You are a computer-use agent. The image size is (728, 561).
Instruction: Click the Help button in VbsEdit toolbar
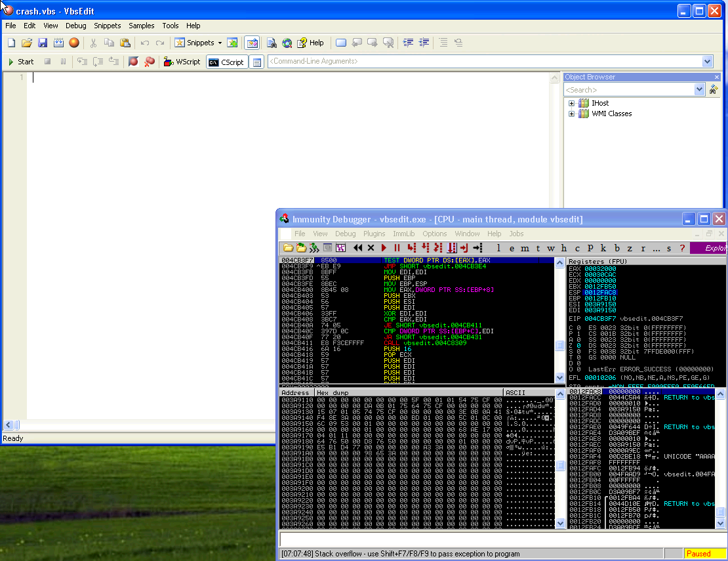pyautogui.click(x=311, y=43)
